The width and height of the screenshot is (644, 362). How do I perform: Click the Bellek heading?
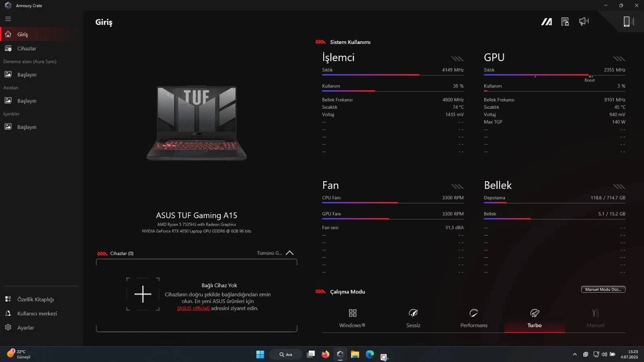pyautogui.click(x=498, y=185)
